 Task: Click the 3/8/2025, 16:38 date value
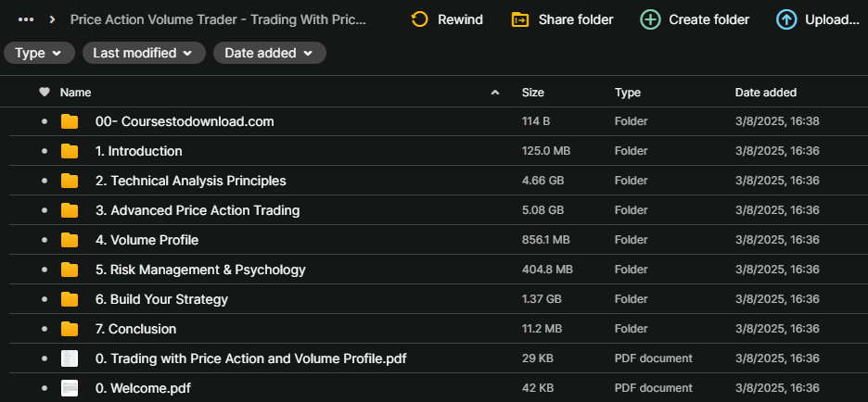pos(777,121)
